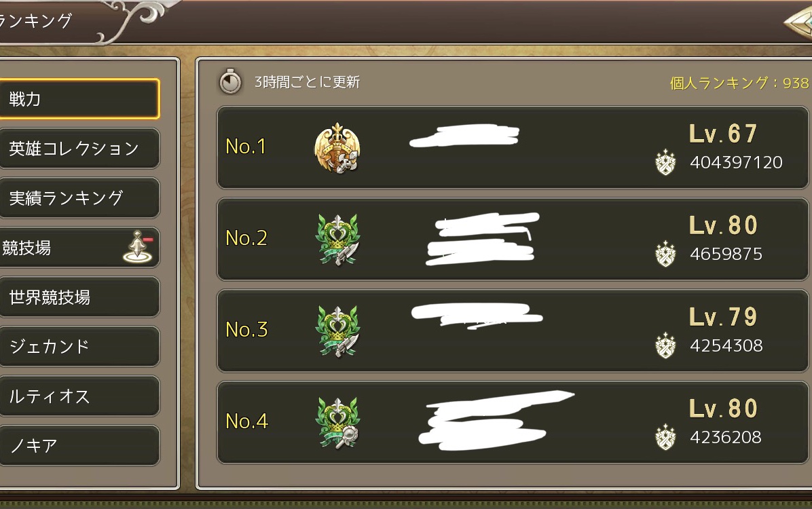Click power crest icon next to 4659875

pyautogui.click(x=665, y=254)
